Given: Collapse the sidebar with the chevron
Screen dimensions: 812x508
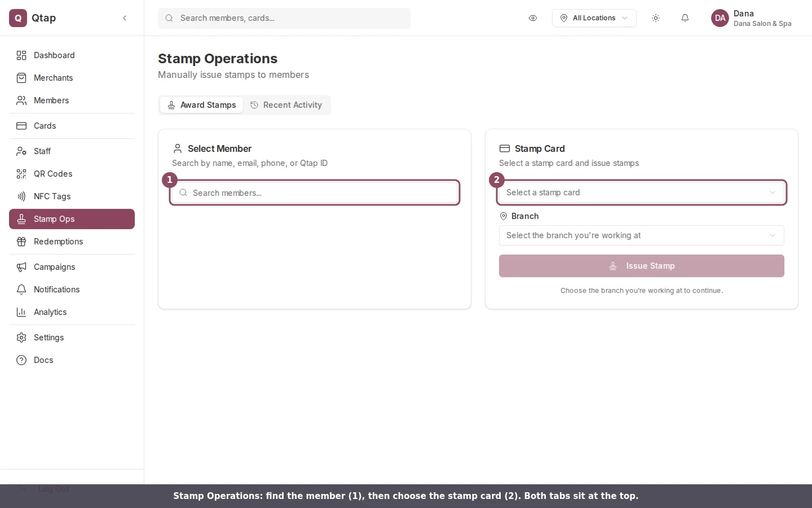Looking at the screenshot, I should 125,18.
